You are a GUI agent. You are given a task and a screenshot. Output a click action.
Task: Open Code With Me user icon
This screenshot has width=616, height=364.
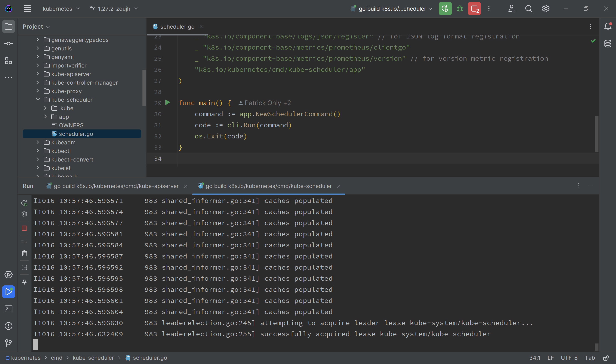pos(512,9)
